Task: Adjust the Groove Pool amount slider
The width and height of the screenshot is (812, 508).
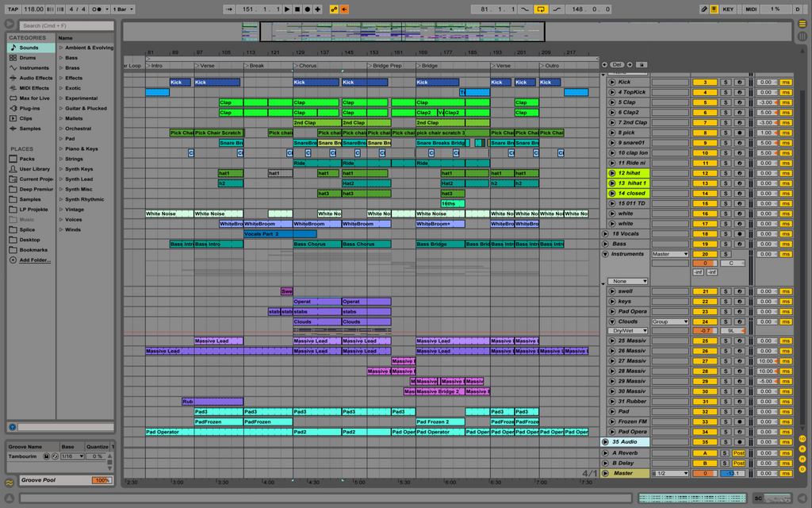Action: [101, 480]
